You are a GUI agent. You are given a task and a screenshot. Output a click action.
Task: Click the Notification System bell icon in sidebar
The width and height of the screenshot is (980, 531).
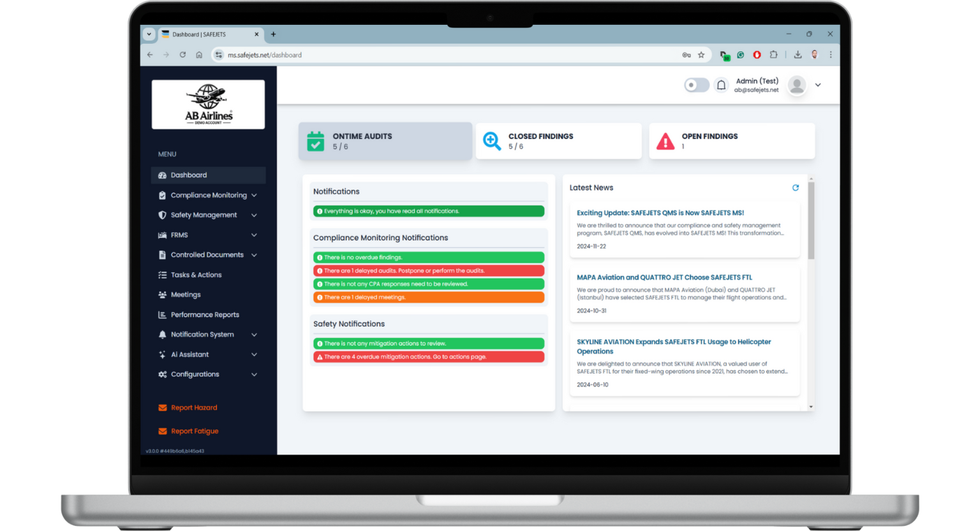(162, 335)
